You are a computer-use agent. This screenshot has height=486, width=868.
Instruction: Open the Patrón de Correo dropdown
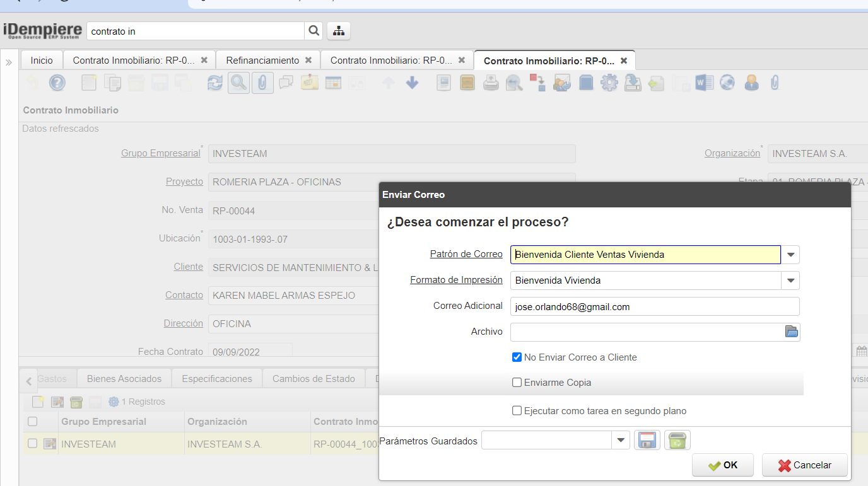(x=790, y=255)
